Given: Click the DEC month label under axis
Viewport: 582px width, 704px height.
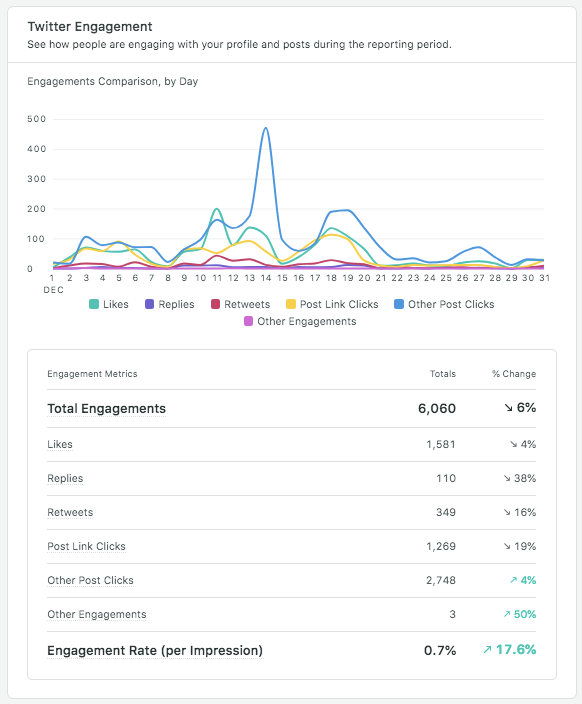Looking at the screenshot, I should point(53,290).
